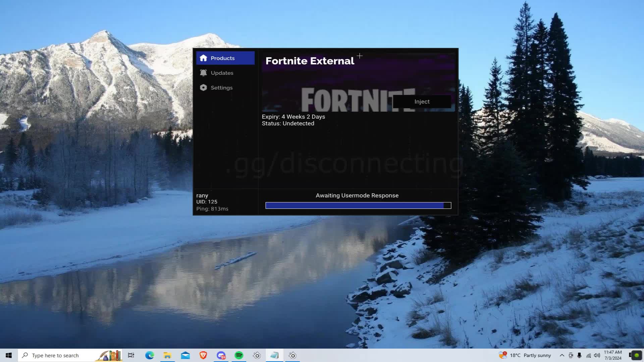Open the Wi-Fi network list

pyautogui.click(x=589, y=355)
